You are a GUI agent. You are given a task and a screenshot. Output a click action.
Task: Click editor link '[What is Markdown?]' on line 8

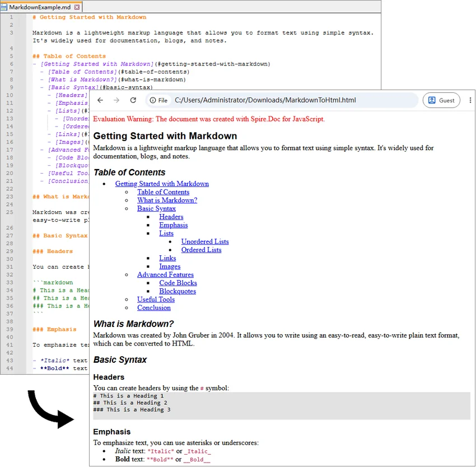tap(82, 80)
